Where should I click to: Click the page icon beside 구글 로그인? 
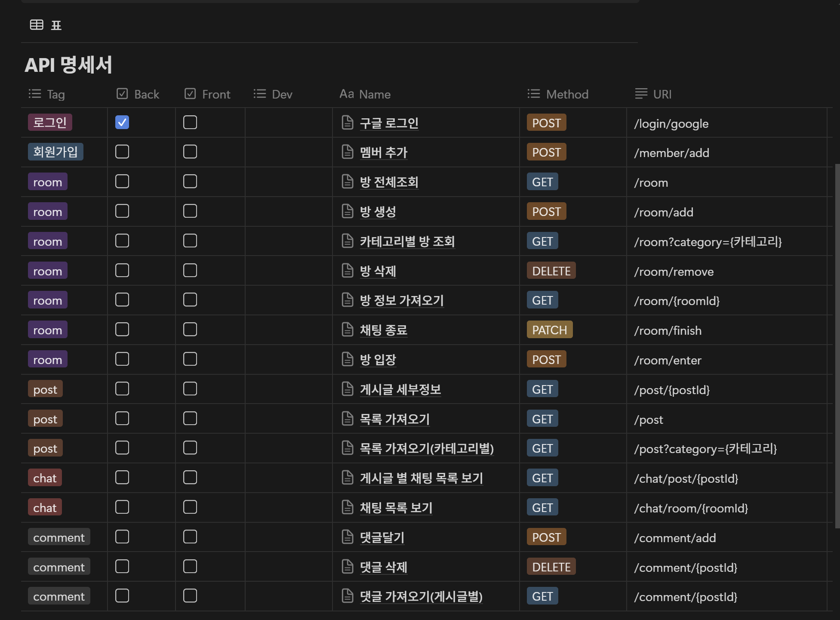(x=347, y=123)
